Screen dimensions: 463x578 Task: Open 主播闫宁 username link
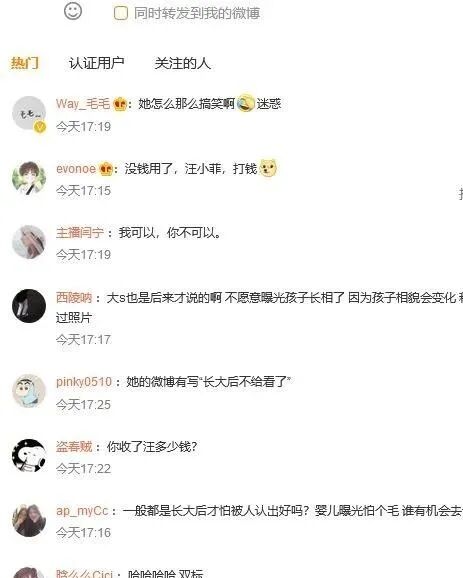80,233
